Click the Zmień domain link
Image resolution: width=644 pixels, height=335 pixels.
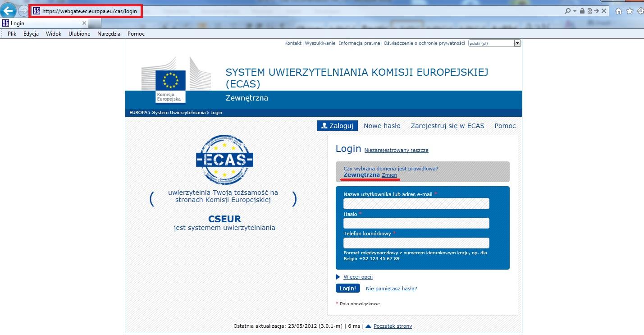389,175
